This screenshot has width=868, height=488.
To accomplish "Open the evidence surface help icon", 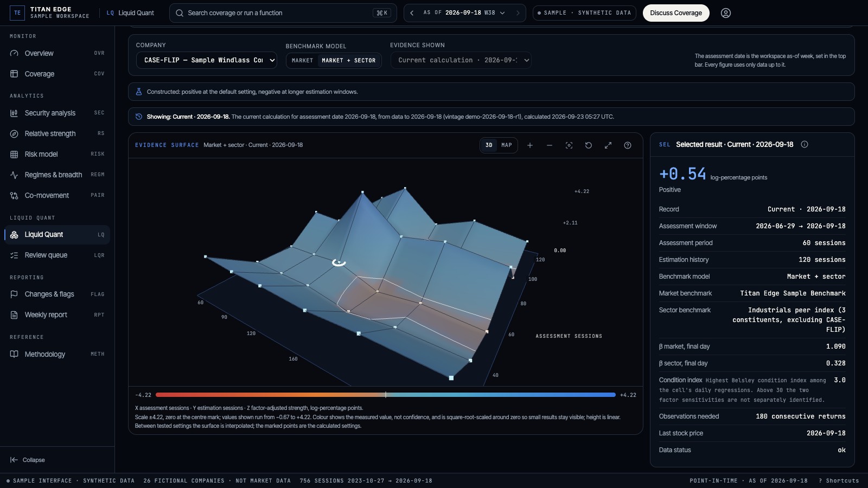I will click(628, 145).
